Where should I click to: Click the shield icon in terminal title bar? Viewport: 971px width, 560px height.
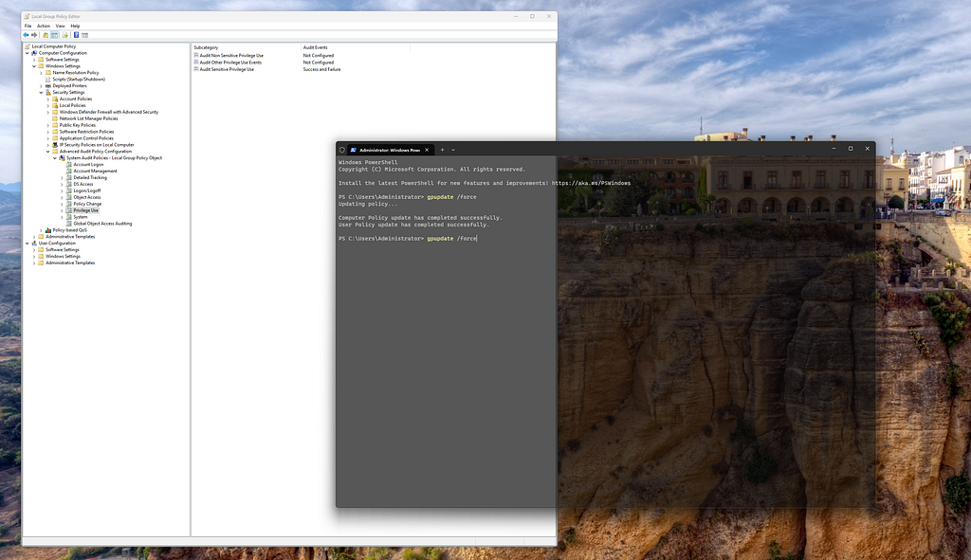click(341, 150)
